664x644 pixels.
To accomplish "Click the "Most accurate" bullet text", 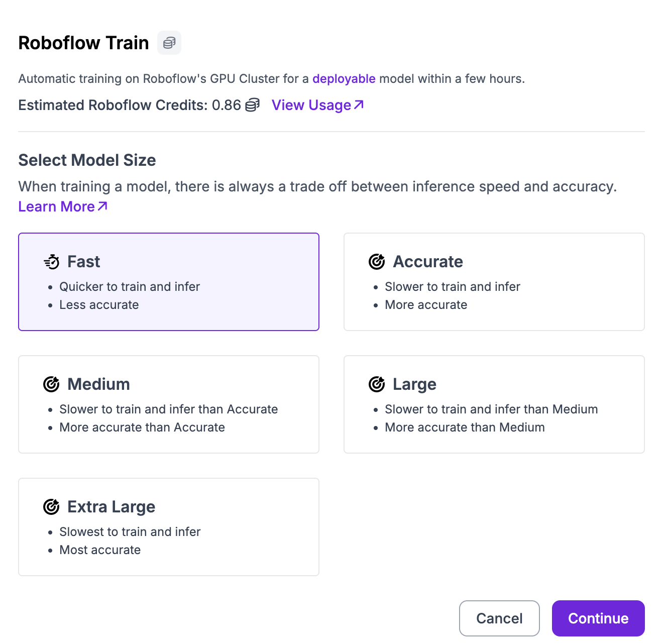I will point(100,550).
